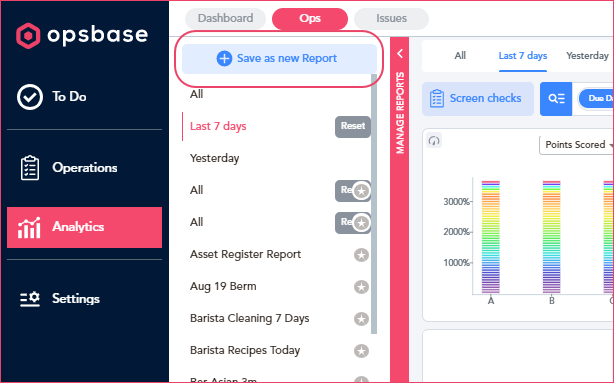Screen dimensions: 614x383
Task: Click the Screen checks button
Action: coord(478,99)
